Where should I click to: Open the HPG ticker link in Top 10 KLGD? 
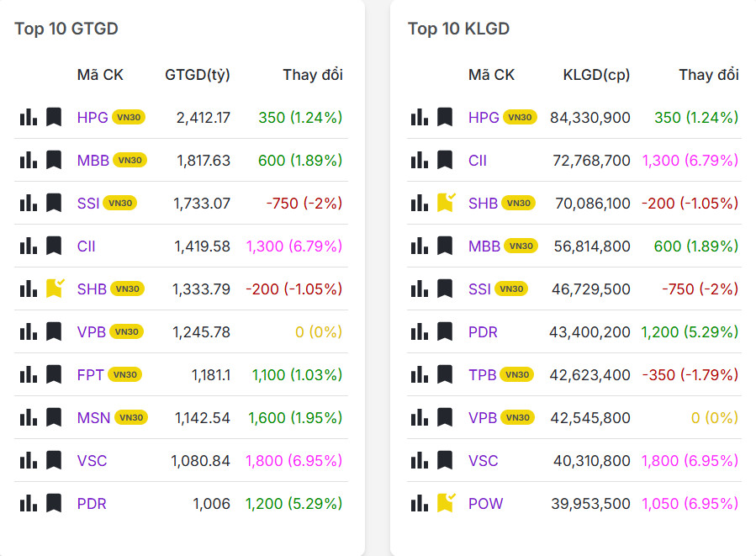pos(484,117)
